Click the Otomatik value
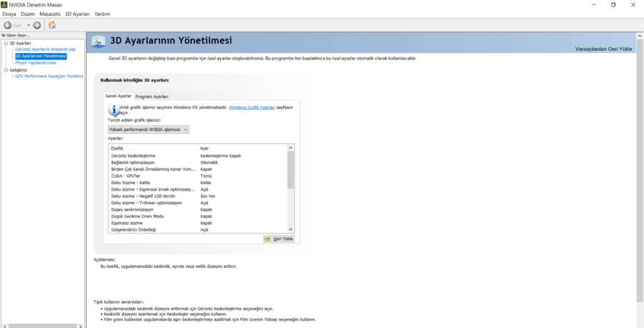 (x=209, y=163)
